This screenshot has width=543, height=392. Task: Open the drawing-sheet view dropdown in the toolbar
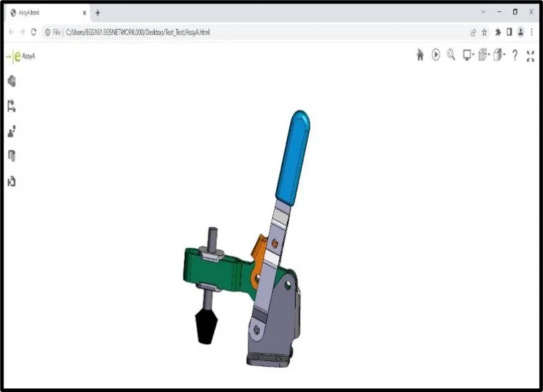pyautogui.click(x=484, y=55)
